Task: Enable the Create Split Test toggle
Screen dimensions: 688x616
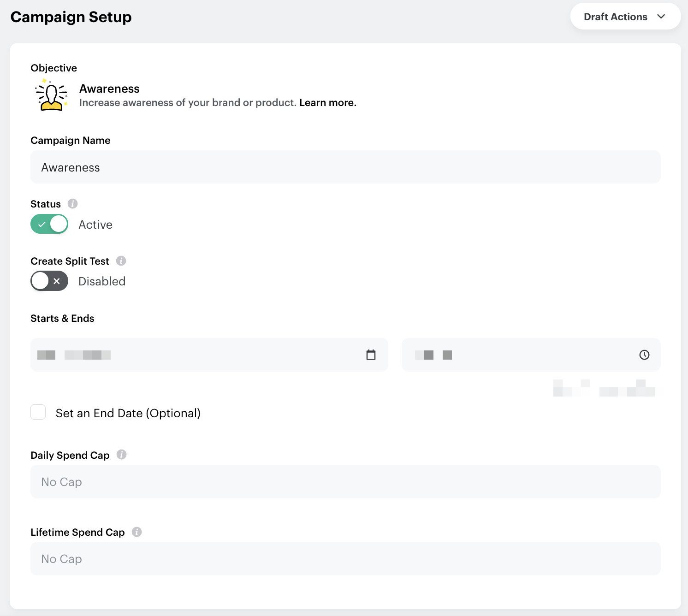Action: pyautogui.click(x=49, y=281)
